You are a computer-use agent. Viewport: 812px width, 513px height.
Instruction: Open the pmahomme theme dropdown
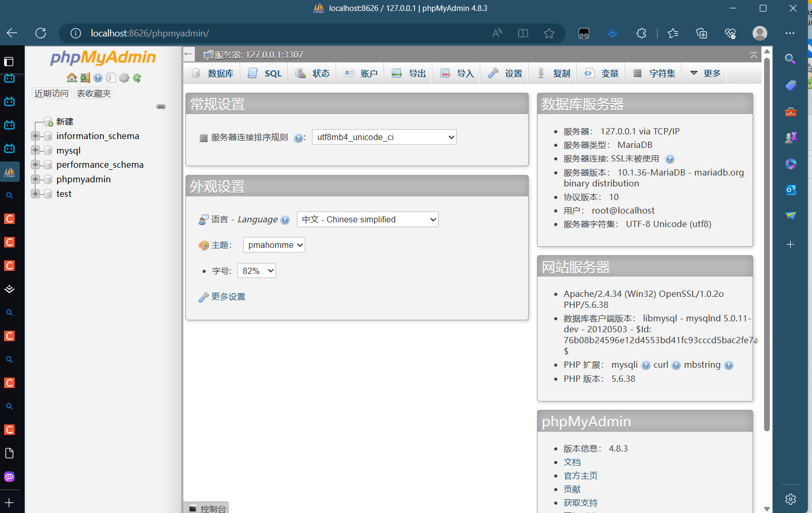click(274, 245)
